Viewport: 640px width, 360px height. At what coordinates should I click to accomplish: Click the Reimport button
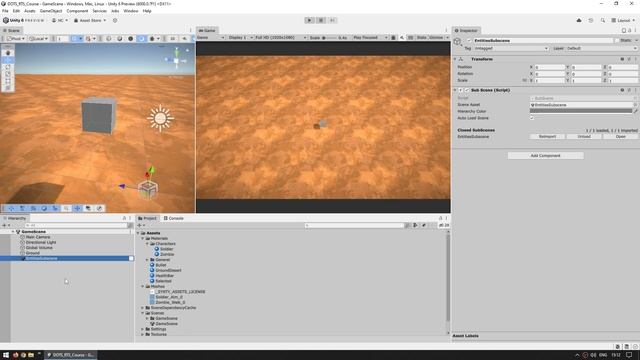547,136
